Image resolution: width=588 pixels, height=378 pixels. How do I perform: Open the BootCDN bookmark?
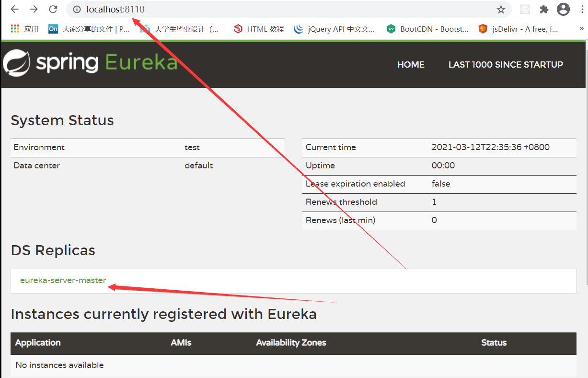tap(427, 29)
